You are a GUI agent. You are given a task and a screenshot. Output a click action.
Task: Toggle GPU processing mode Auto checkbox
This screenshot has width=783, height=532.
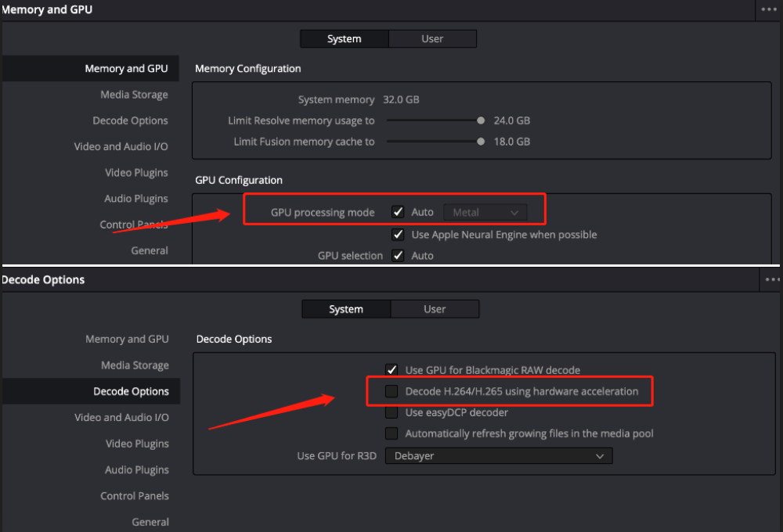398,212
